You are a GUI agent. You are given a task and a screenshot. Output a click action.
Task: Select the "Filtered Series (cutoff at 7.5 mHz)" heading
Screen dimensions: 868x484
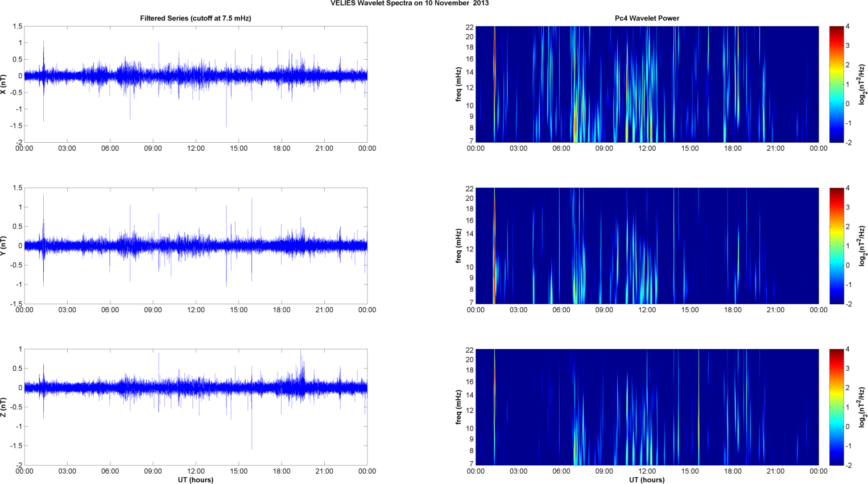pyautogui.click(x=196, y=18)
